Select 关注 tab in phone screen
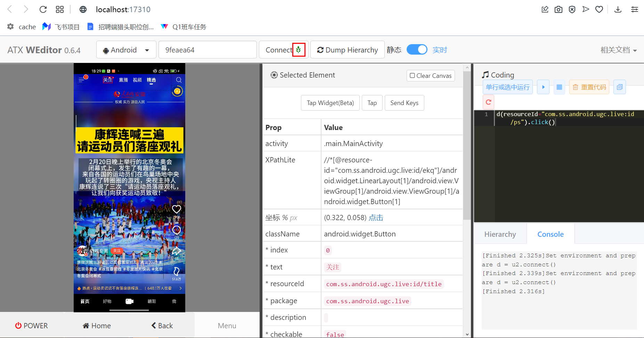Screen dimensions: 644x338 point(108,80)
